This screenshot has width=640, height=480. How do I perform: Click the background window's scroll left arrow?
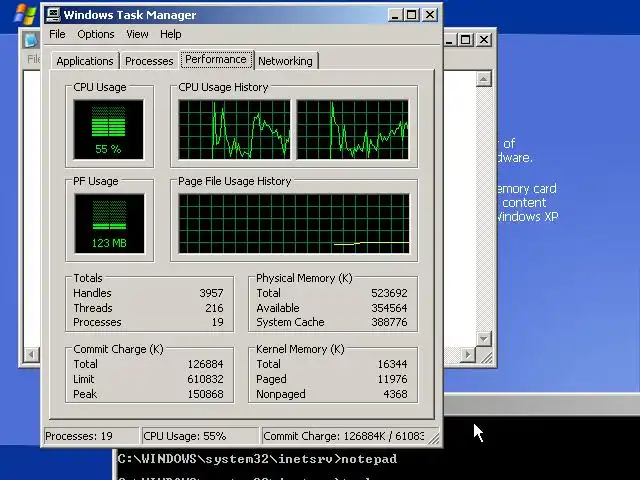click(31, 354)
